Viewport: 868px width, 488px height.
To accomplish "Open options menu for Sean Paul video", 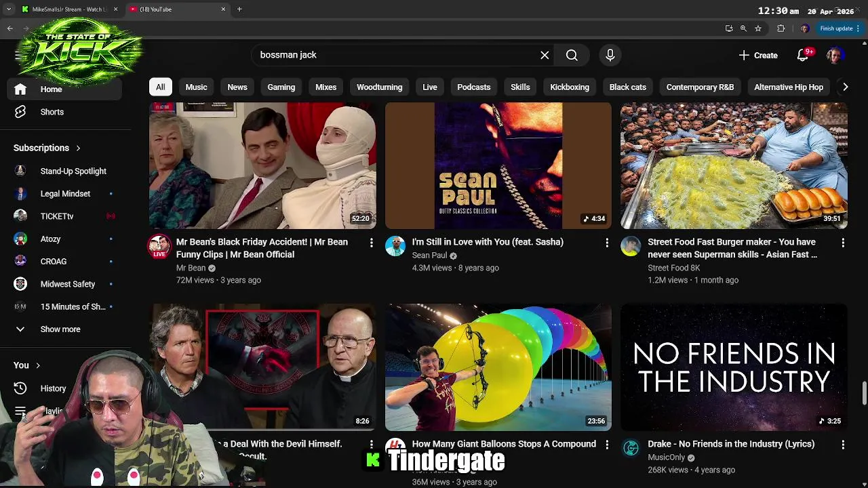I will (x=607, y=243).
